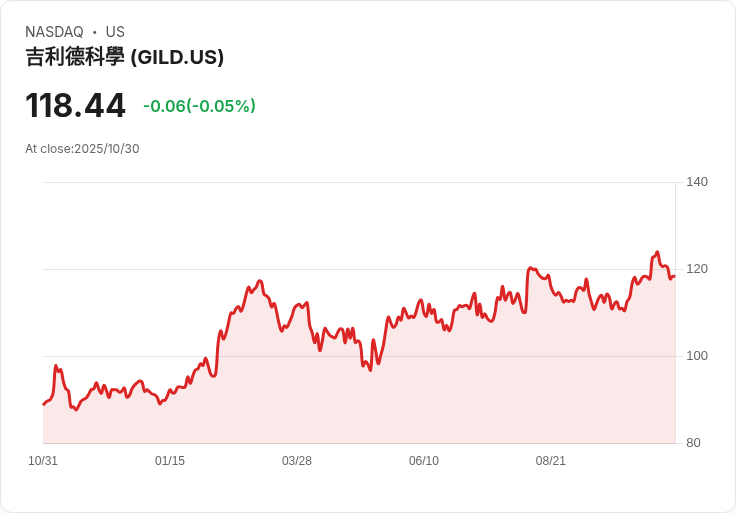The width and height of the screenshot is (736, 513).
Task: Click the separator dot between NASDAQ and US
Action: point(94,32)
